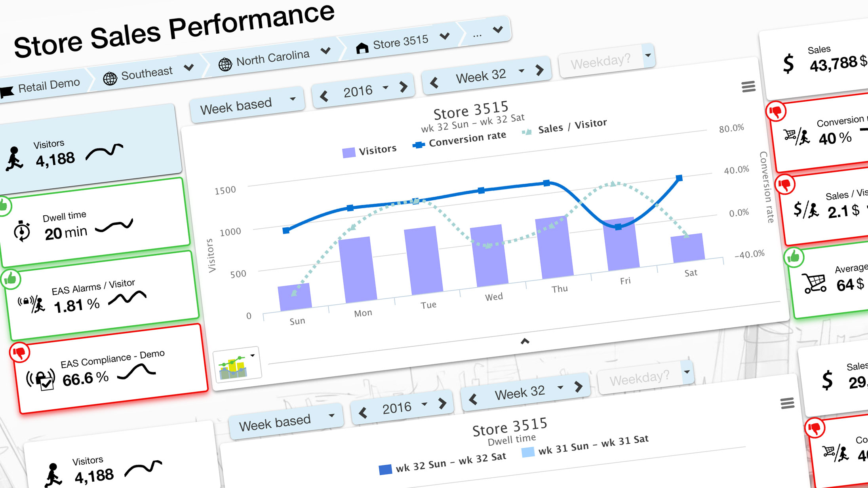The width and height of the screenshot is (868, 488).
Task: Click the globe icon beside North Carolina
Action: [225, 64]
